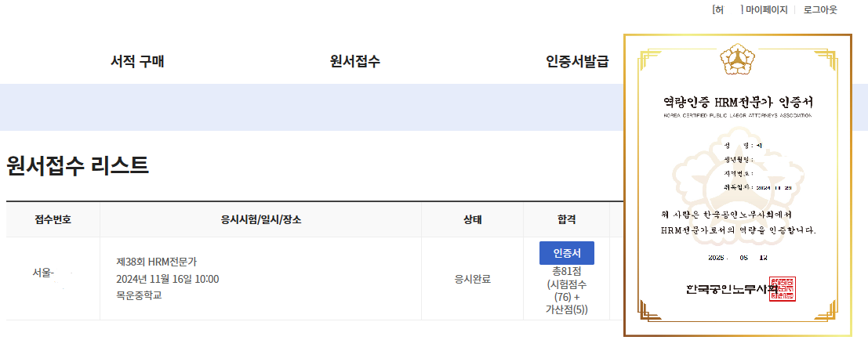Select the 응시시험/일시/장소 column header
This screenshot has width=868, height=340.
pyautogui.click(x=261, y=219)
